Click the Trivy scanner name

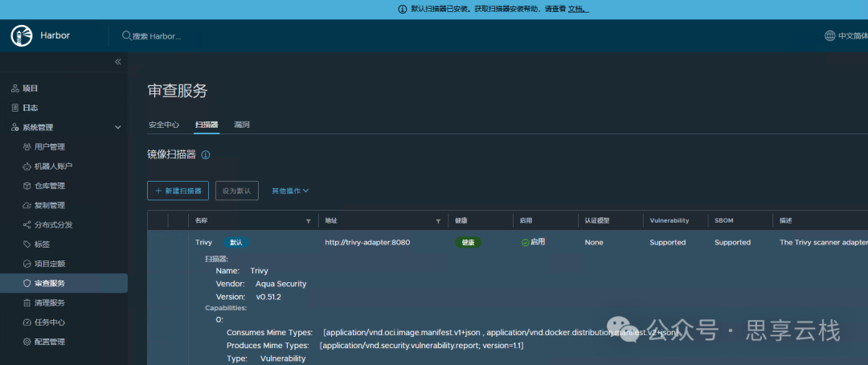tap(203, 243)
